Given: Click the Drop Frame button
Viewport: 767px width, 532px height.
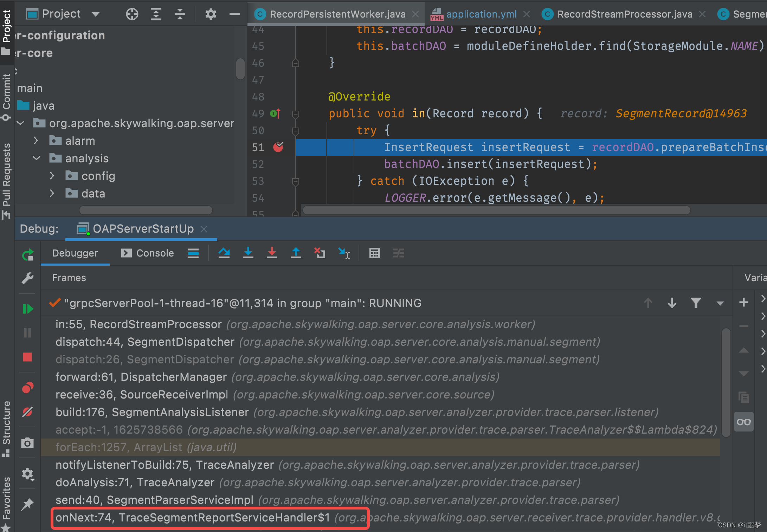Looking at the screenshot, I should point(320,253).
